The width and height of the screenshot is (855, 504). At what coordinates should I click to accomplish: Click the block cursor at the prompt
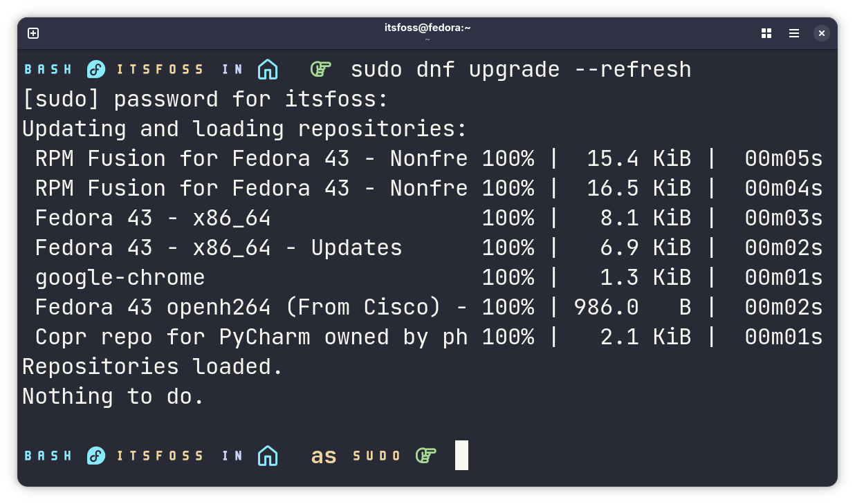coord(461,456)
